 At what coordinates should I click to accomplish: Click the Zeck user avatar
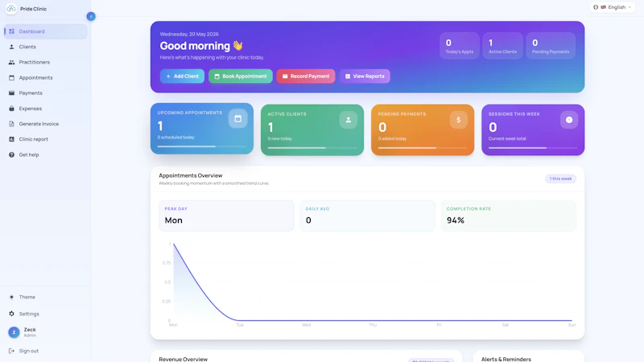tap(14, 332)
